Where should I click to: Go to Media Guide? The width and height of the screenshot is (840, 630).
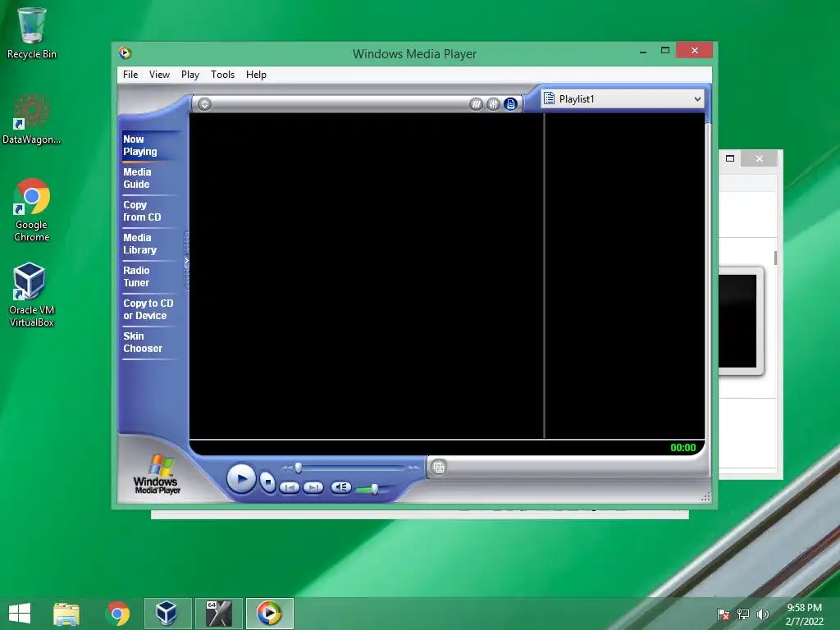pos(137,178)
